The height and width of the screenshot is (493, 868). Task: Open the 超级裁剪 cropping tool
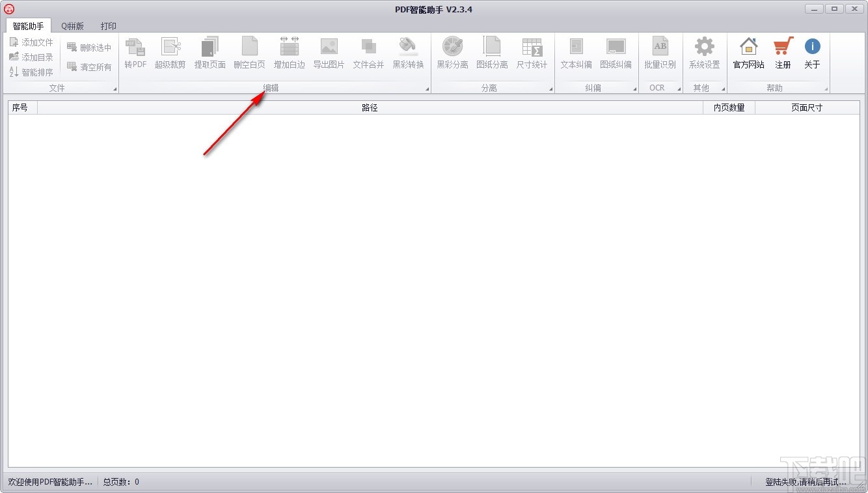coord(170,54)
